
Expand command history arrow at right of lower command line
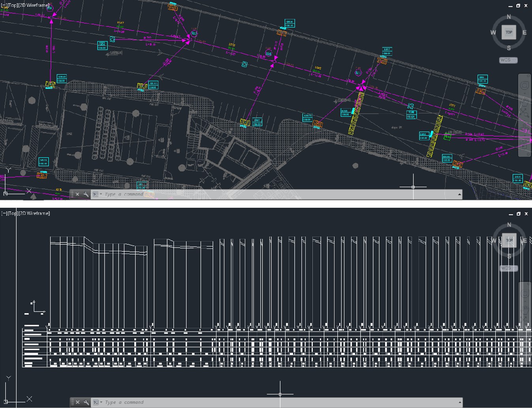[x=459, y=402]
